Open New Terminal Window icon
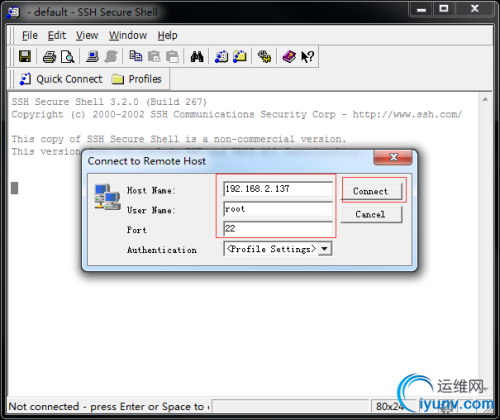Screen dimensions: 500x420 click(221, 56)
